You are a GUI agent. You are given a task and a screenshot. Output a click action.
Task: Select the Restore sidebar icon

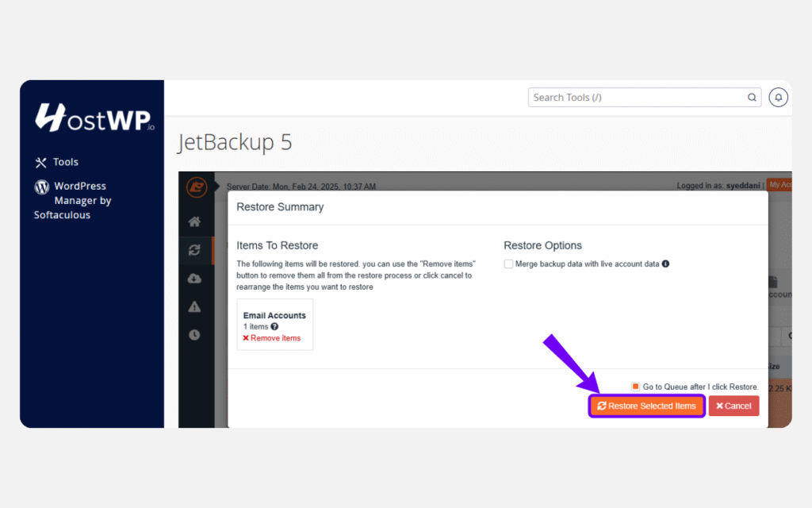(x=194, y=250)
